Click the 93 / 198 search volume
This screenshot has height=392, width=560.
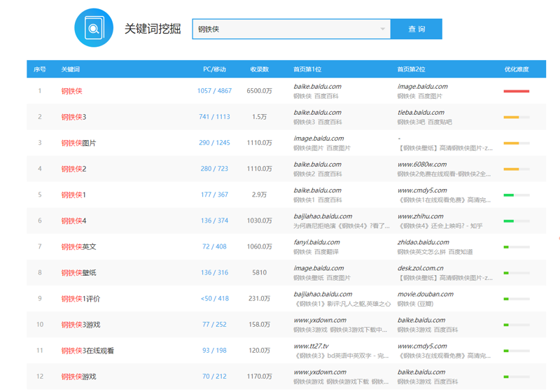(214, 351)
